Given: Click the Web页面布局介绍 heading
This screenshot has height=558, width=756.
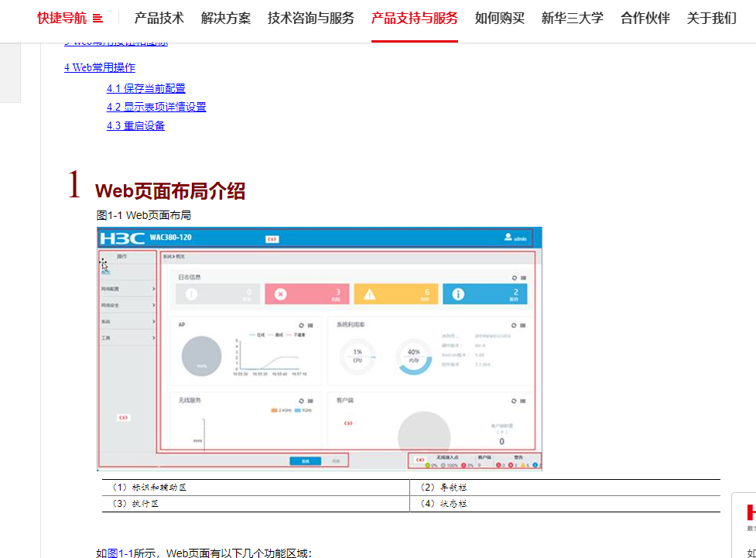Looking at the screenshot, I should click(x=170, y=191).
